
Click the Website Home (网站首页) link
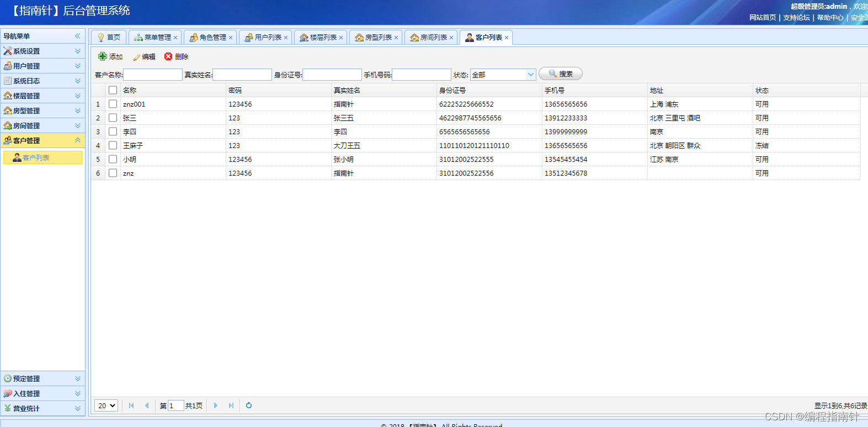pos(763,18)
